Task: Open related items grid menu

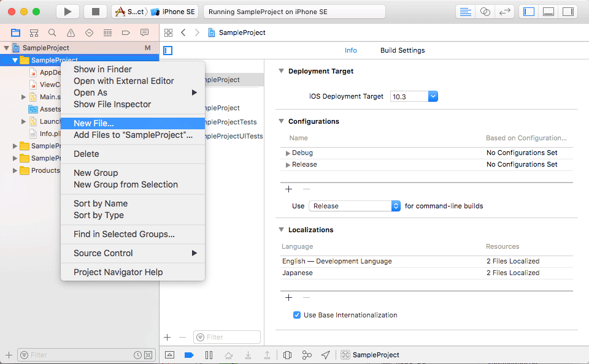Action: 168,32
